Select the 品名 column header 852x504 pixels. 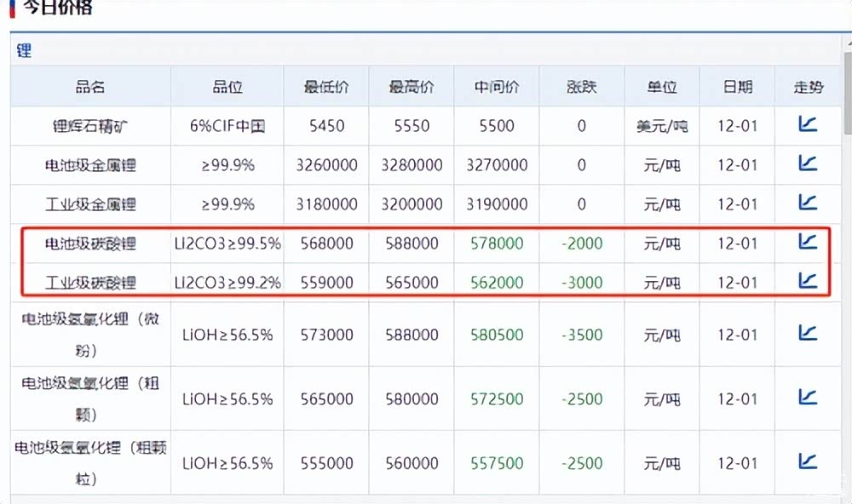tap(90, 87)
